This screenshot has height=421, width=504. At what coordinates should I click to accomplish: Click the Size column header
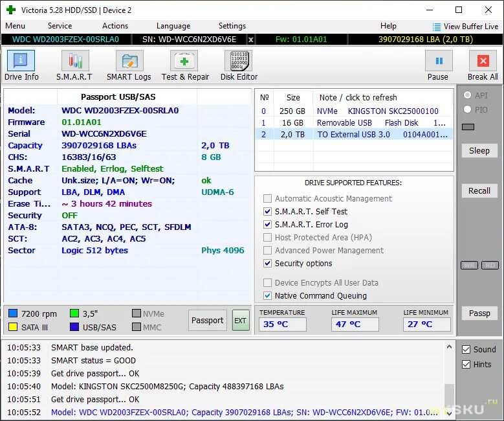(x=293, y=97)
